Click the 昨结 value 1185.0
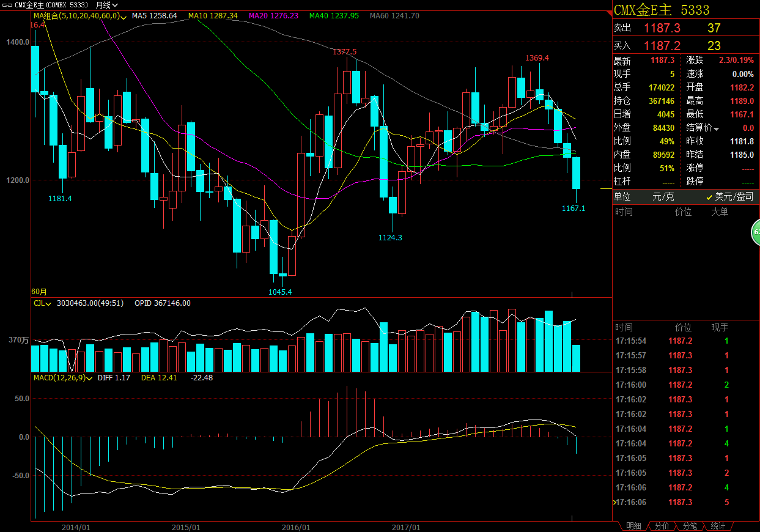The image size is (760, 532). point(742,155)
